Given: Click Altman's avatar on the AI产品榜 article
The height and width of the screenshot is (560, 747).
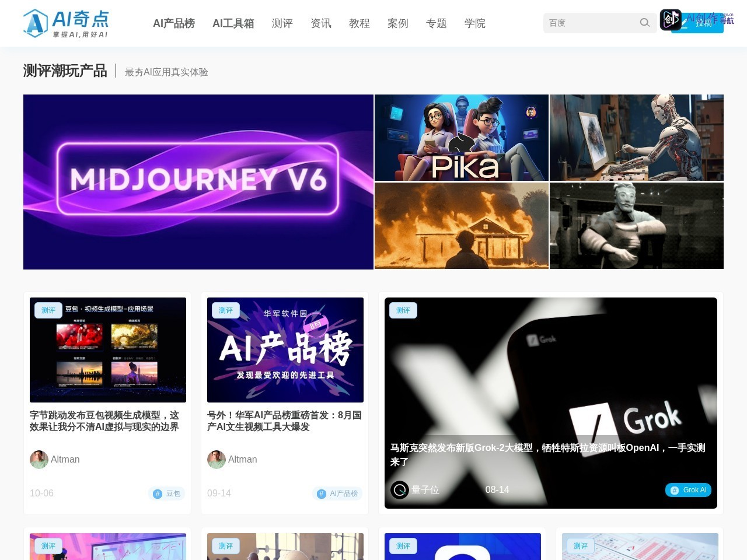Looking at the screenshot, I should (x=217, y=460).
